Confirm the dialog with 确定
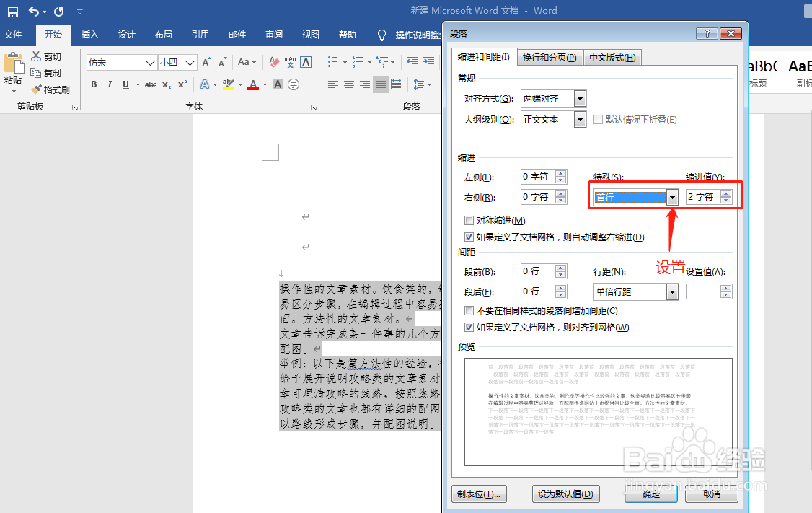Image resolution: width=812 pixels, height=513 pixels. (651, 494)
